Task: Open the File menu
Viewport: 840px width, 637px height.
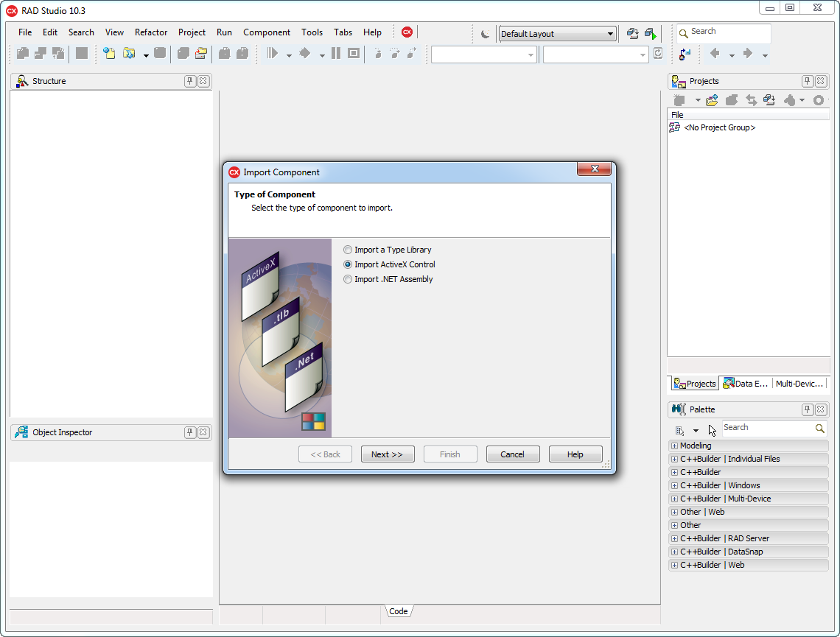Action: (x=24, y=32)
